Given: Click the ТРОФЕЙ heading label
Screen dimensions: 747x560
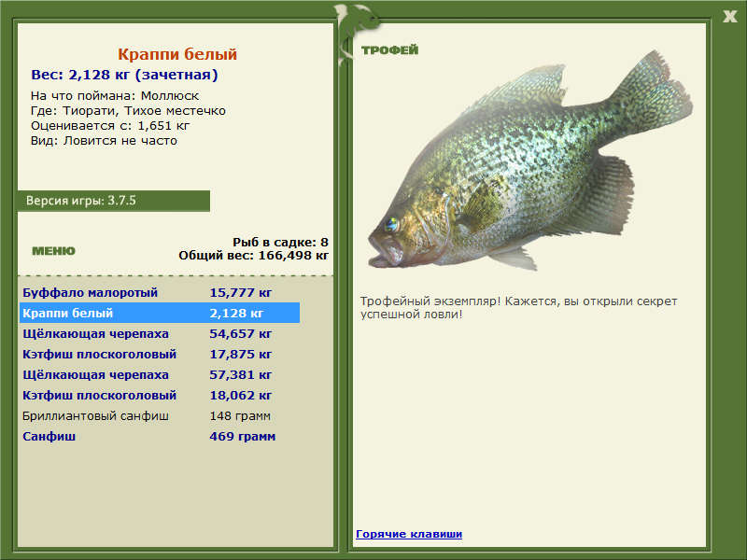Looking at the screenshot, I should [389, 50].
